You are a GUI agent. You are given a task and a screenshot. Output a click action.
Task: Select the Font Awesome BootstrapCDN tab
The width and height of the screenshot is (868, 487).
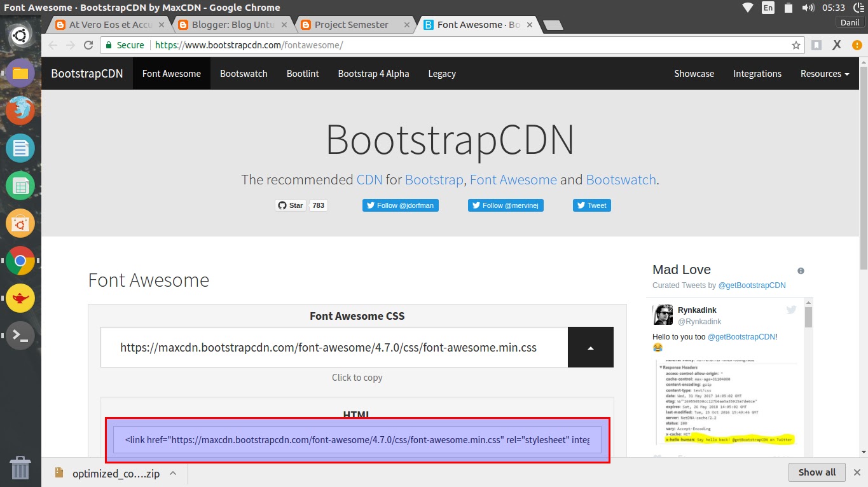(x=478, y=25)
